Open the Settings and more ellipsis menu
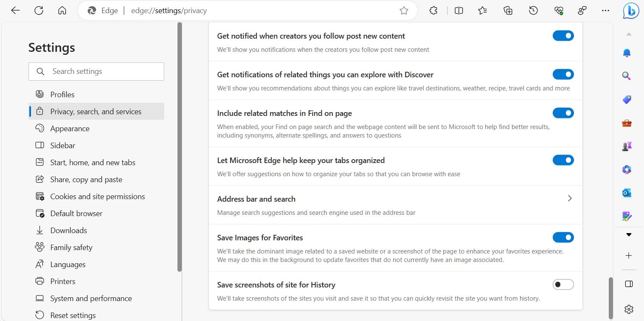This screenshot has height=321, width=644. [606, 11]
